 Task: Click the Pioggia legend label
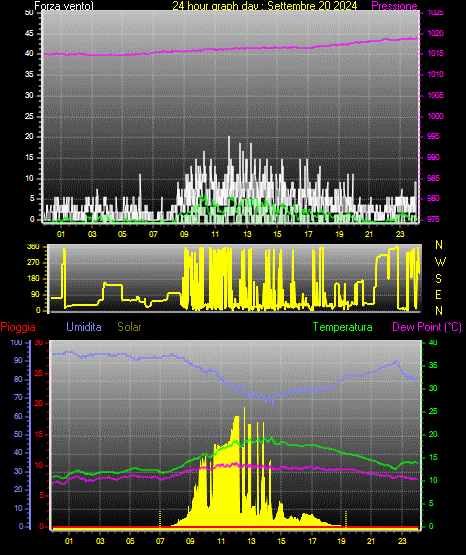18,327
